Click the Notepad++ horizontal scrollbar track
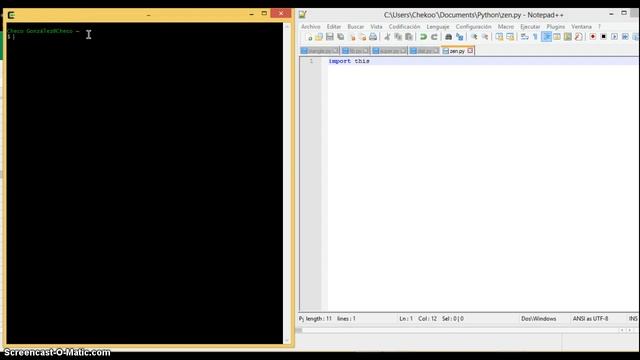This screenshot has height=360, width=640. (461, 330)
